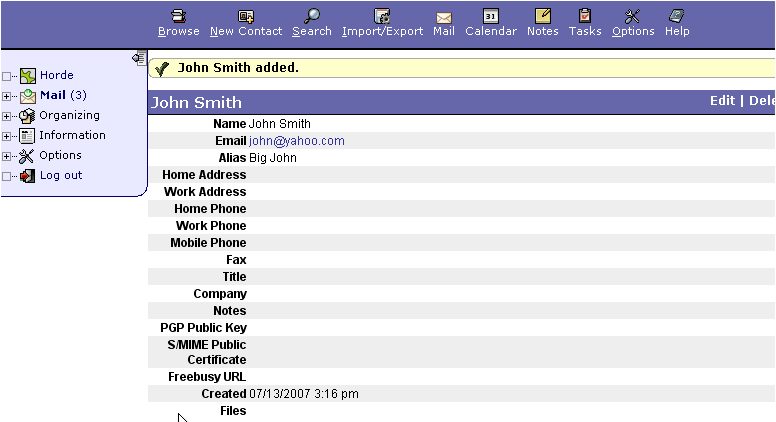Open the Import/Export icon
Screen dimensions: 776x422
pyautogui.click(x=382, y=15)
